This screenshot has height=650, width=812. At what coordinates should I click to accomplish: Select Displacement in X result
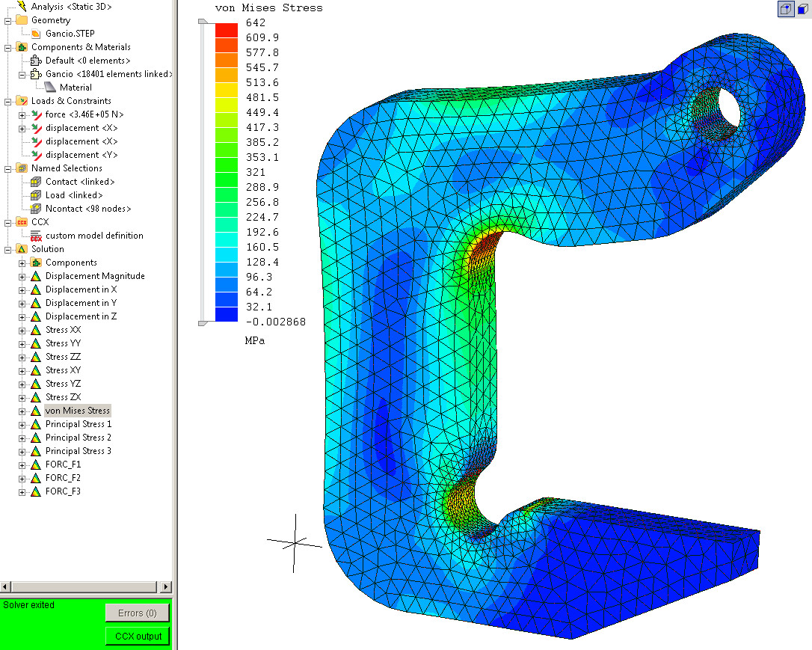click(x=81, y=289)
